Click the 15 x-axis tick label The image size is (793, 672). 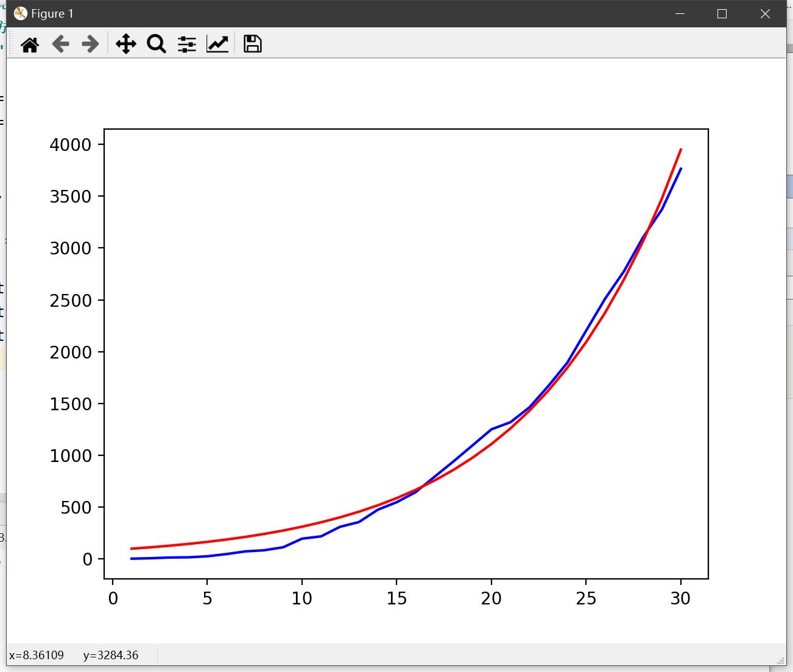pyautogui.click(x=397, y=599)
